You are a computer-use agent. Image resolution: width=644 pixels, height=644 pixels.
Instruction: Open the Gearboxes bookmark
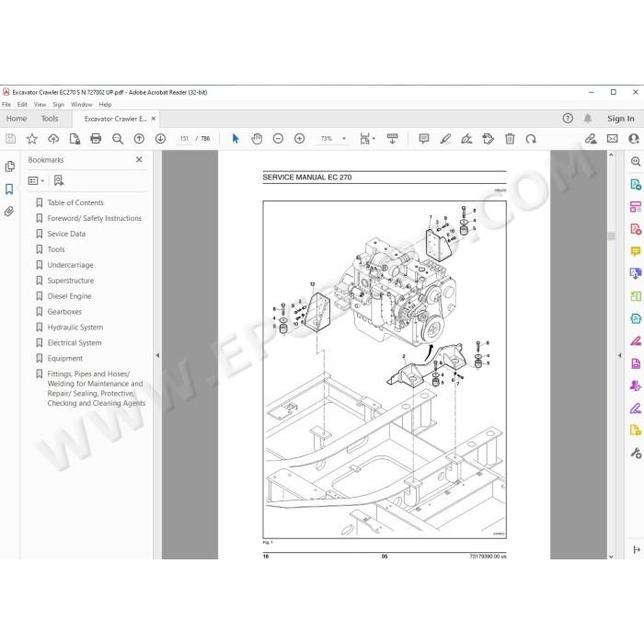click(x=64, y=312)
